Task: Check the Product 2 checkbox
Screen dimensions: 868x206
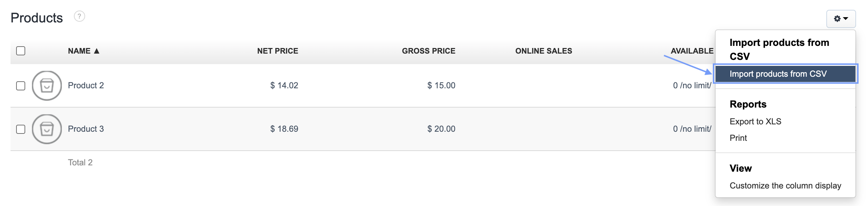Action: tap(21, 86)
